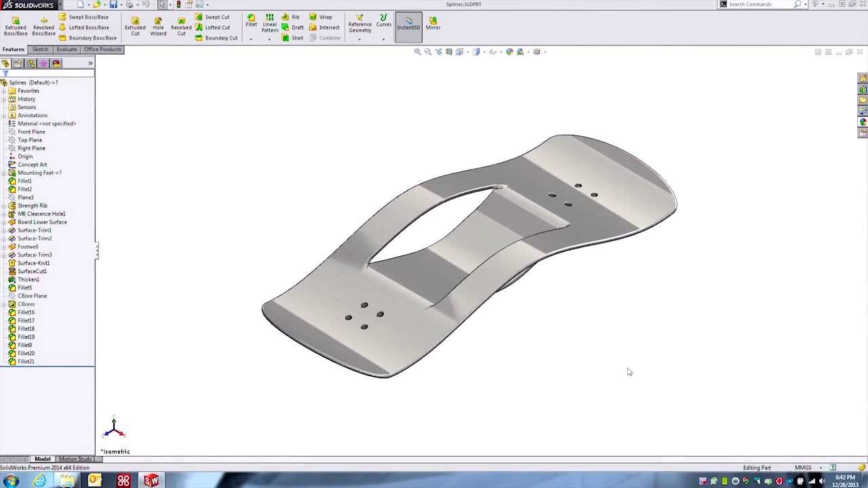Switch to the Evaluate tab

[x=66, y=49]
